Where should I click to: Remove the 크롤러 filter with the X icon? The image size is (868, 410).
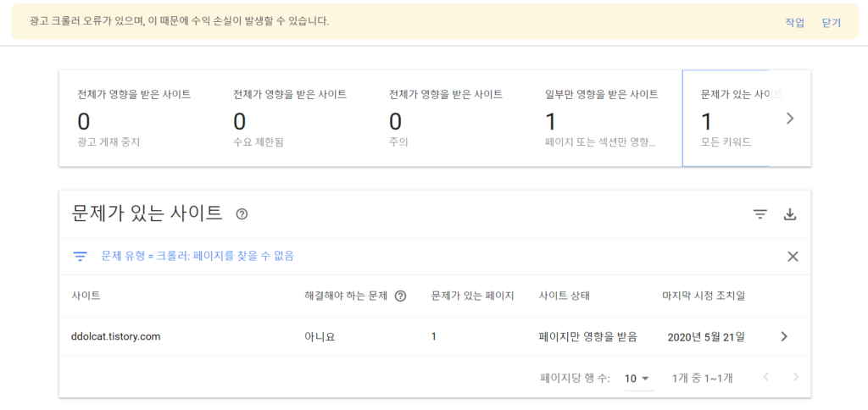[x=793, y=257]
